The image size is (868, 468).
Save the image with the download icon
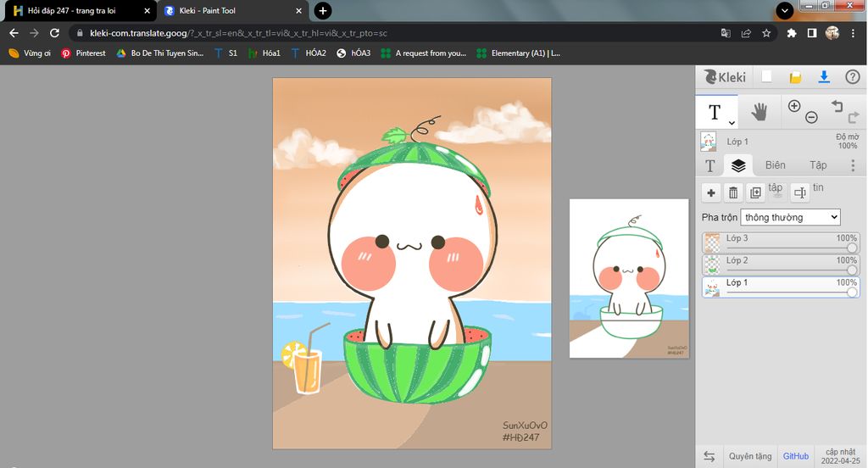824,77
